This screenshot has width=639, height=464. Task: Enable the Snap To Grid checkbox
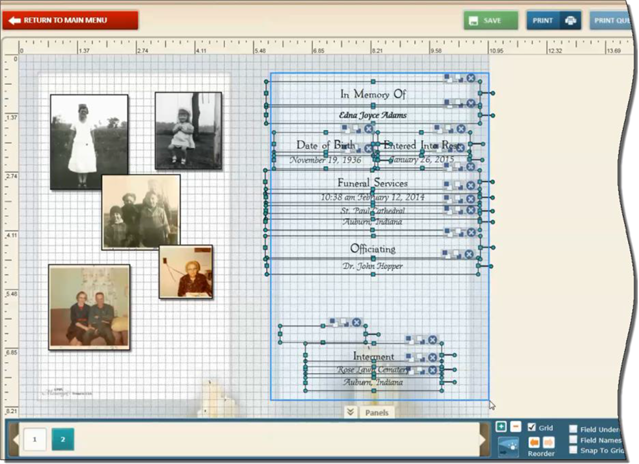[x=573, y=450]
